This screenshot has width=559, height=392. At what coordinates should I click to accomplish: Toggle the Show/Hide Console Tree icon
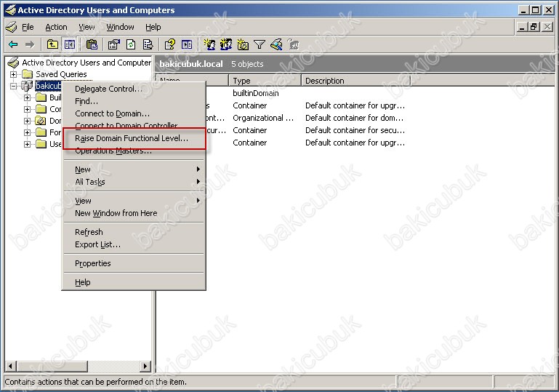click(x=69, y=44)
